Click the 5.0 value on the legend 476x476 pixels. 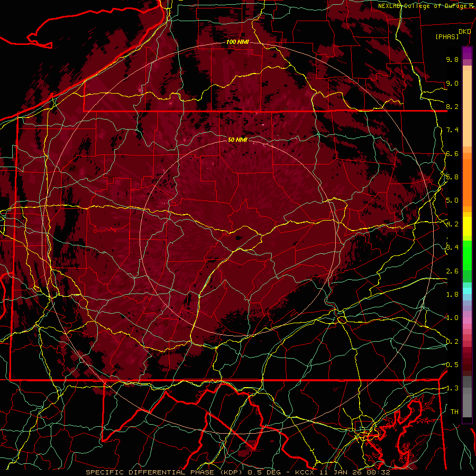pyautogui.click(x=452, y=200)
